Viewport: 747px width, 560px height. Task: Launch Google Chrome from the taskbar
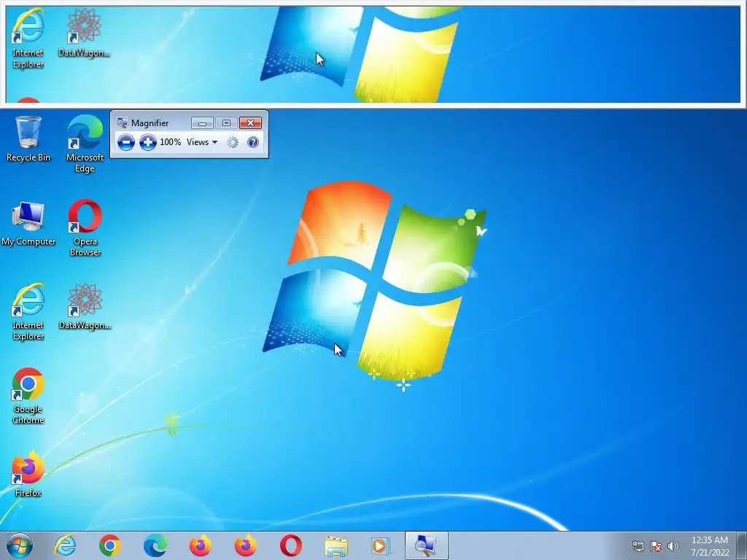(x=110, y=545)
